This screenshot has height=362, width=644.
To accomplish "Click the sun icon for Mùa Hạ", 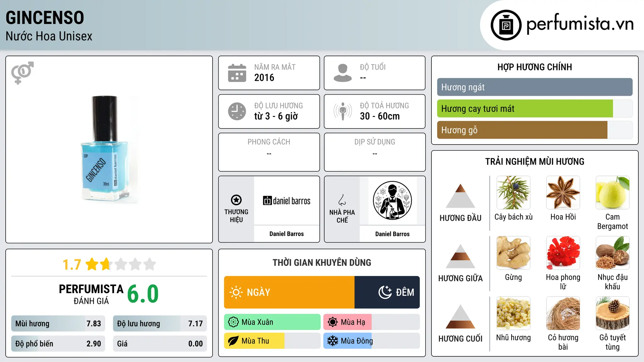I will click(333, 322).
